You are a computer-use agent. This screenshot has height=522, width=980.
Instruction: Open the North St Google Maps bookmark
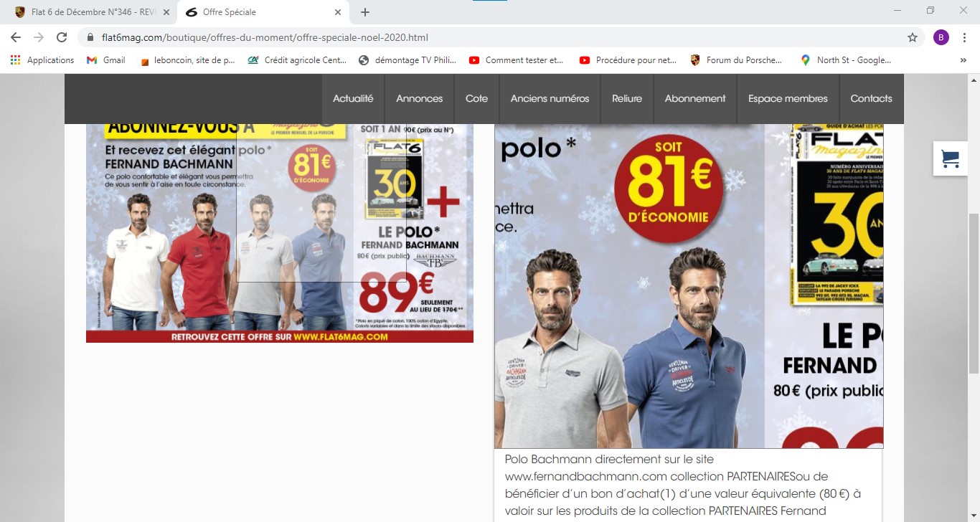tap(846, 60)
